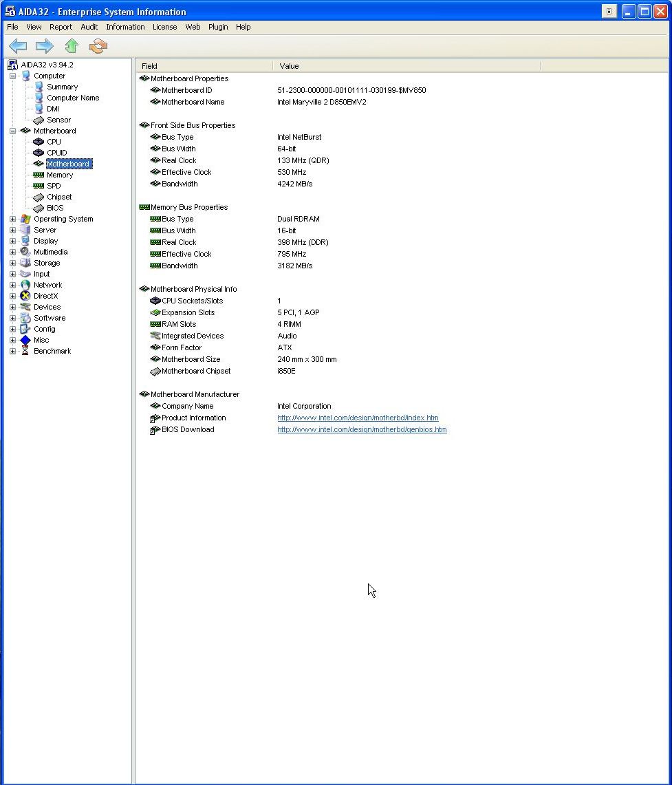Click the Chipset icon in tree
Screen dimensions: 672x785
tap(39, 197)
